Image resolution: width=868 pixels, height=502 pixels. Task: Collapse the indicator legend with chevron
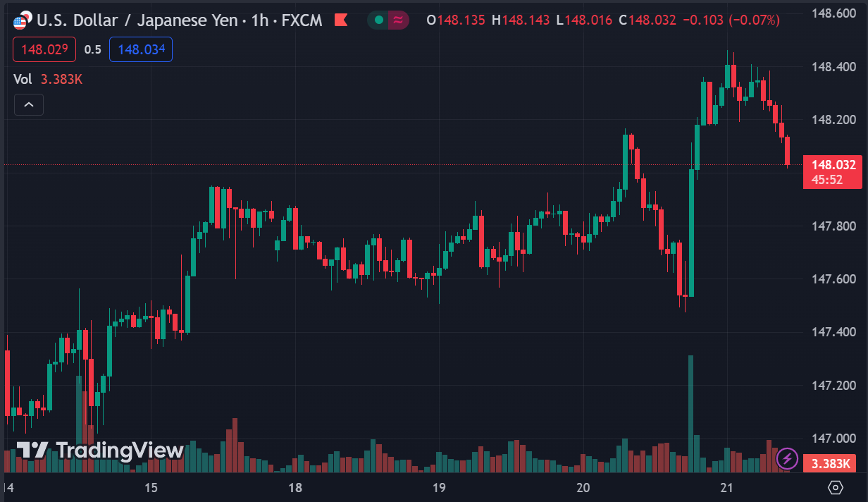[29, 105]
